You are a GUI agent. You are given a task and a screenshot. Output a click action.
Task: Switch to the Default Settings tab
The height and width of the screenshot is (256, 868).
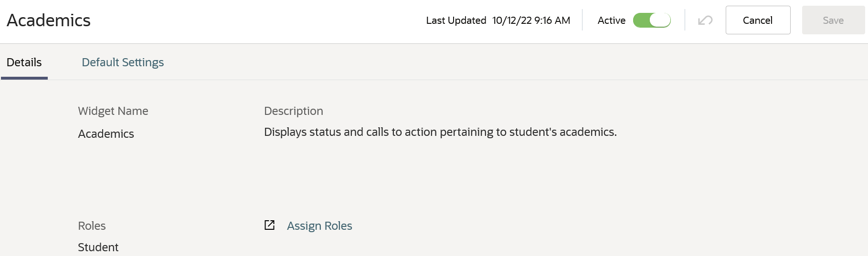(123, 62)
